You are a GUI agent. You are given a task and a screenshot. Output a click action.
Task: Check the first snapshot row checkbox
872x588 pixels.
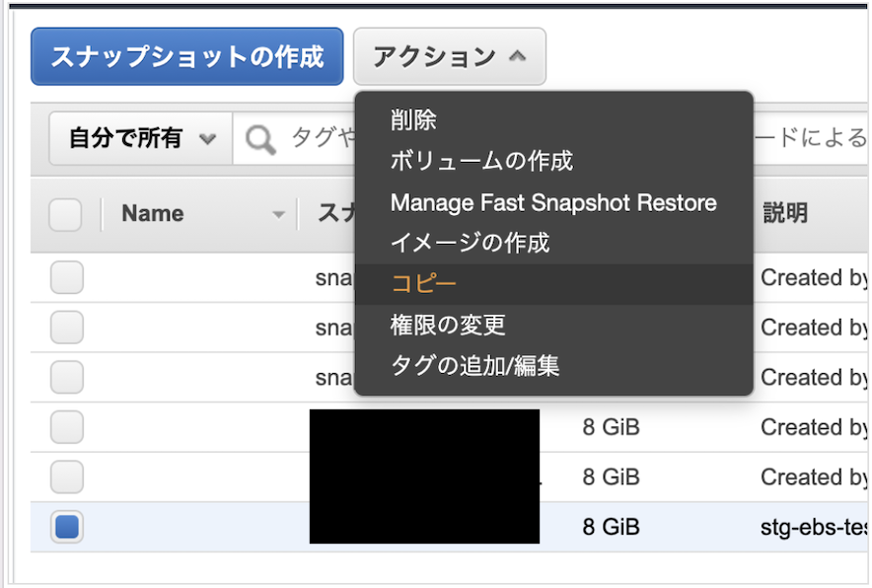65,277
